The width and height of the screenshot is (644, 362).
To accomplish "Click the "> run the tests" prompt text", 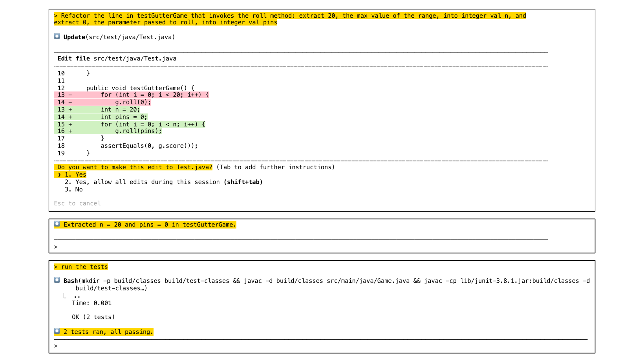I will coord(81,267).
